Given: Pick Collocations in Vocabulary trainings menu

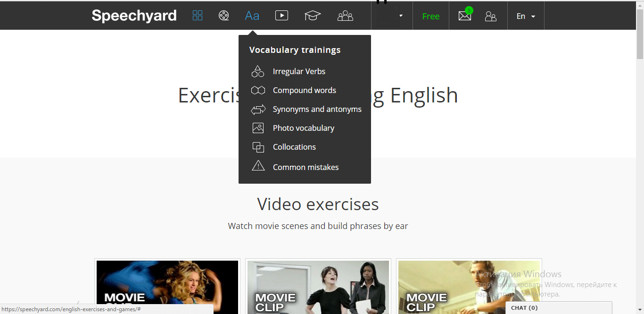Looking at the screenshot, I should click(294, 147).
